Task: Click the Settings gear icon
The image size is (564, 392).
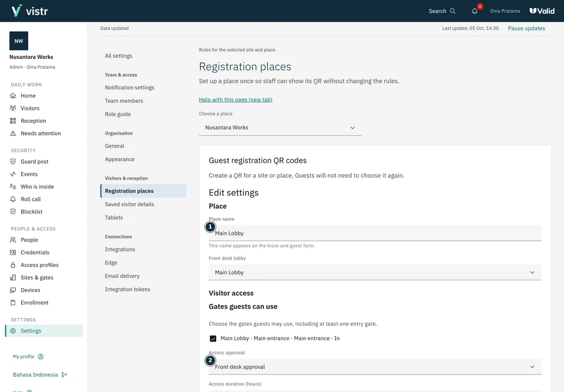Action: coord(13,331)
